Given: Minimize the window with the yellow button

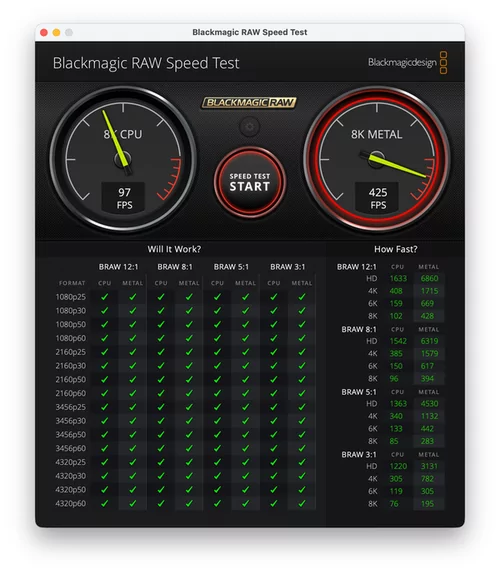Looking at the screenshot, I should tap(56, 33).
